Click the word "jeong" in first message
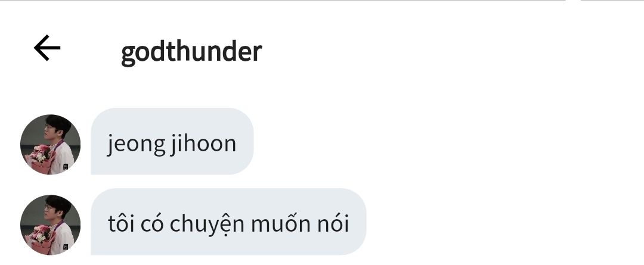 click(x=137, y=144)
